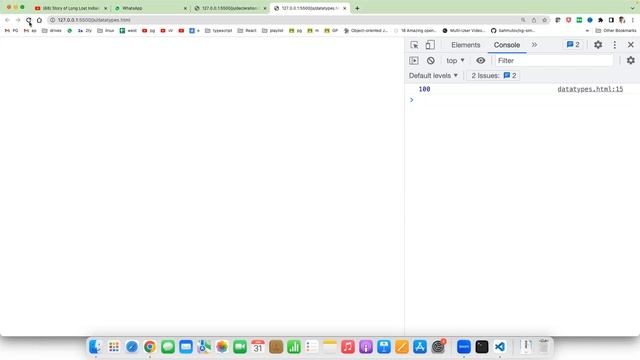Go forward with the browser forward arrow

pos(18,20)
